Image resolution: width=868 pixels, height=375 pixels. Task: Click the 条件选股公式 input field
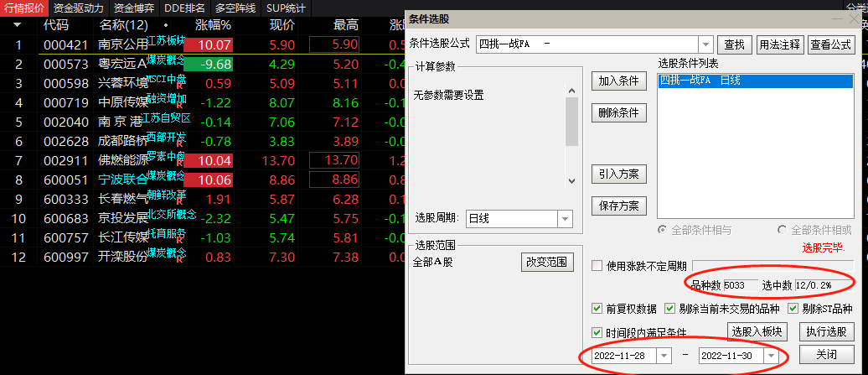pyautogui.click(x=588, y=44)
